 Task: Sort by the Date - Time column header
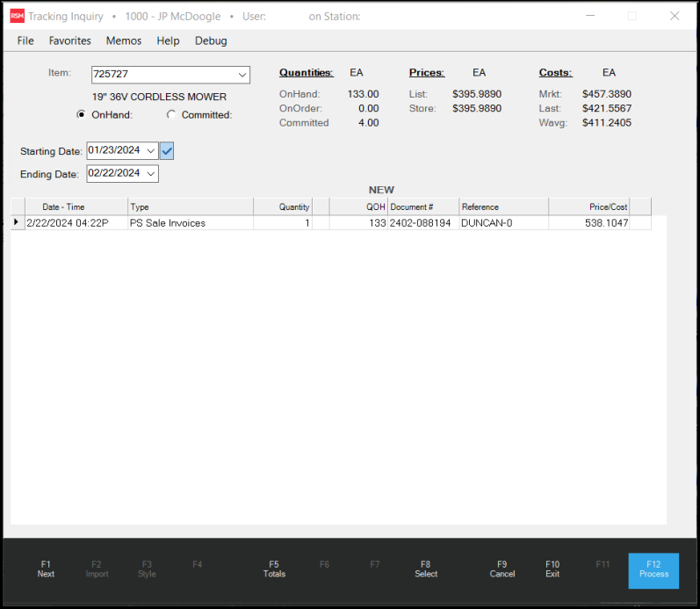(x=76, y=207)
